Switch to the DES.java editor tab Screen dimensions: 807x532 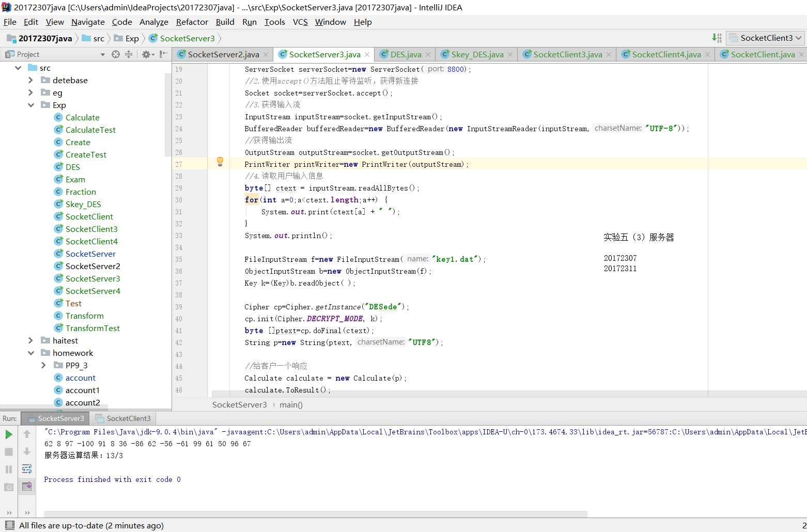406,54
